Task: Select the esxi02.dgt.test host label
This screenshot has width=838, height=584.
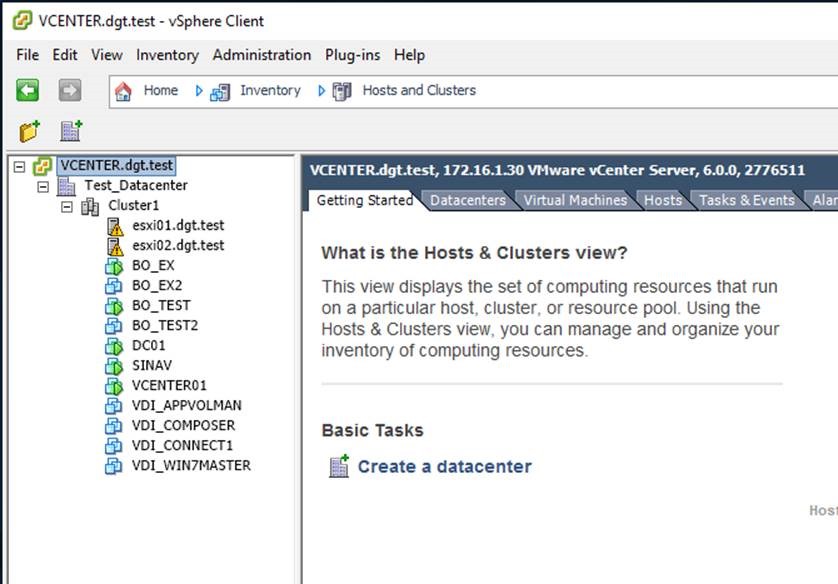Action: pyautogui.click(x=178, y=245)
